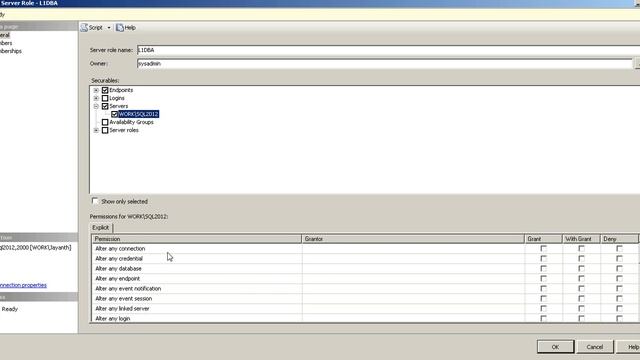Image resolution: width=640 pixels, height=360 pixels.
Task: Open the Memberships page in left pane
Action: [x=11, y=51]
